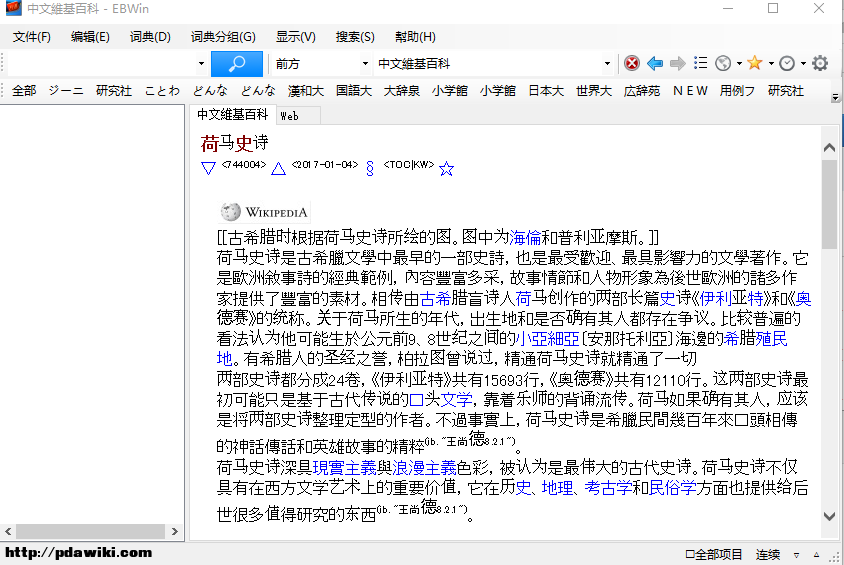Click the results pane horizontal scrollbar thumb

[90, 531]
